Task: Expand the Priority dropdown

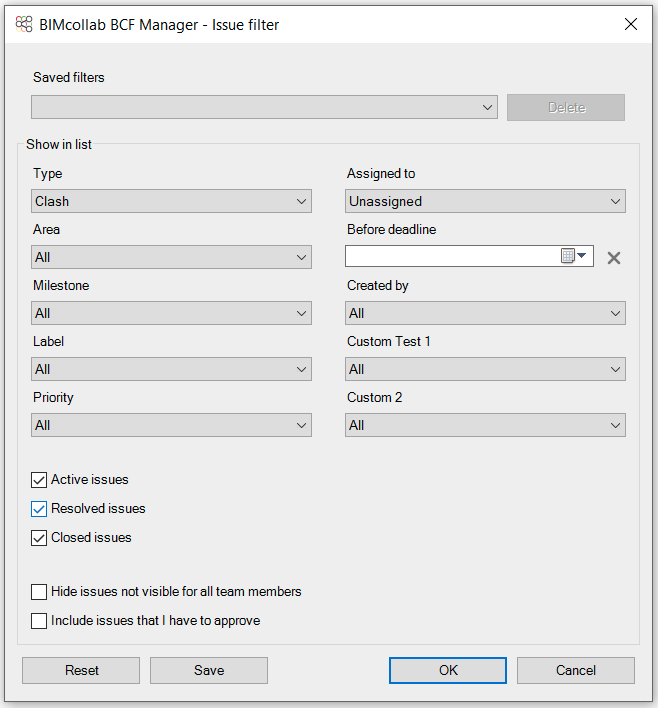Action: click(171, 425)
